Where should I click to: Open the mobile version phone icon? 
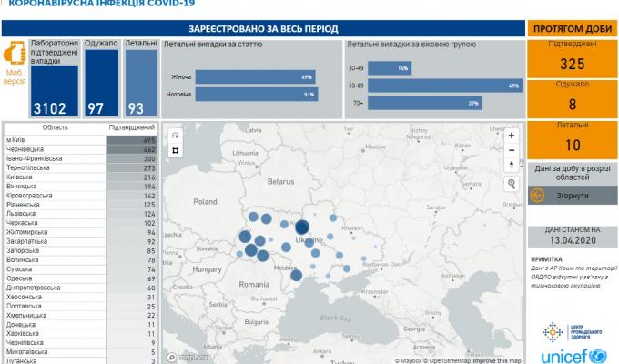coord(15,54)
